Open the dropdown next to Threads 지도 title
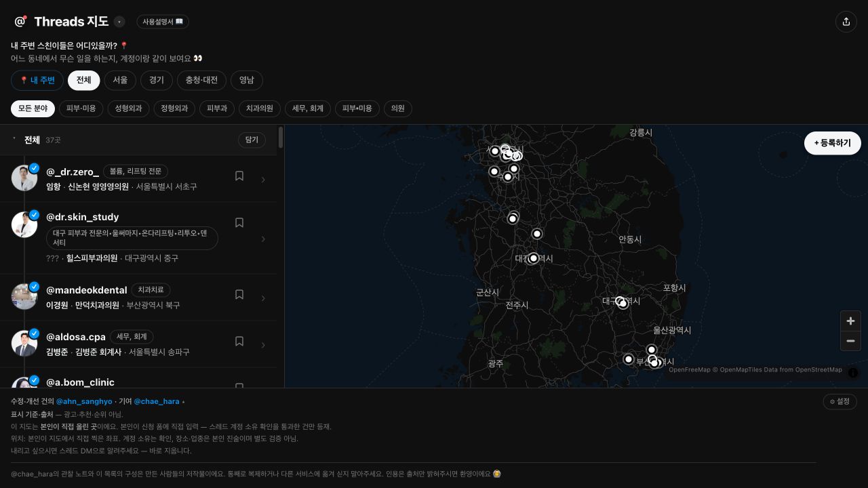The width and height of the screenshot is (868, 488). coord(119,22)
